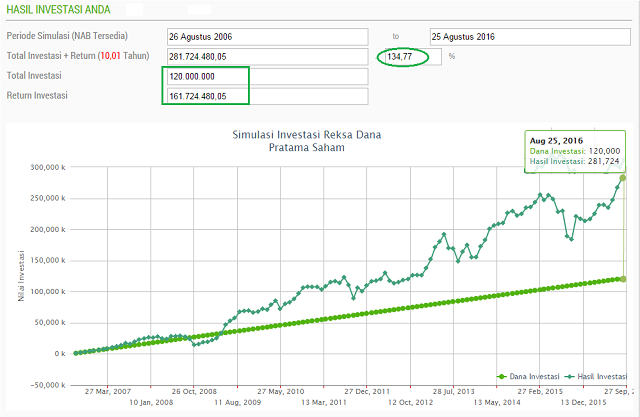The image size is (640, 417).
Task: Click the "HASIL INVESTASI ANDA" heading
Action: click(58, 9)
